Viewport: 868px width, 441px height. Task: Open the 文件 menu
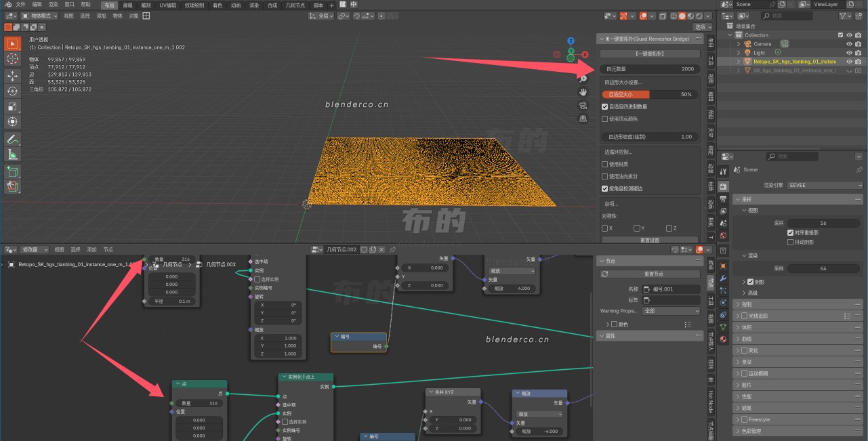[20, 4]
